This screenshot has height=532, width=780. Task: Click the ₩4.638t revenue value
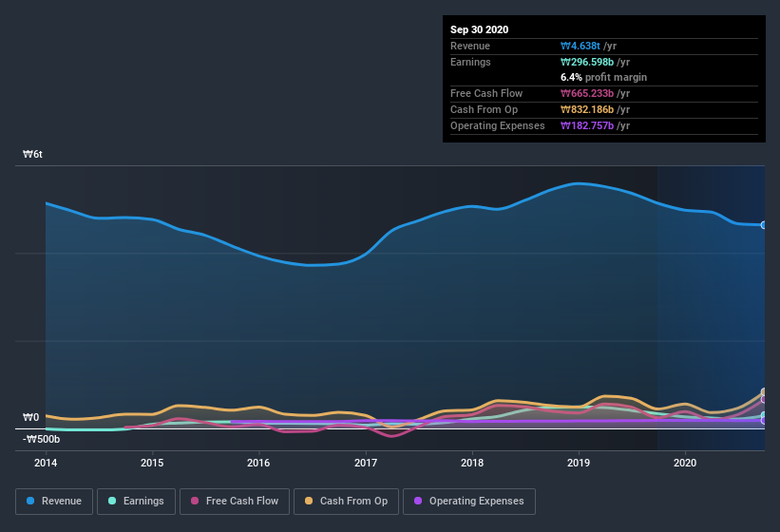pyautogui.click(x=580, y=46)
